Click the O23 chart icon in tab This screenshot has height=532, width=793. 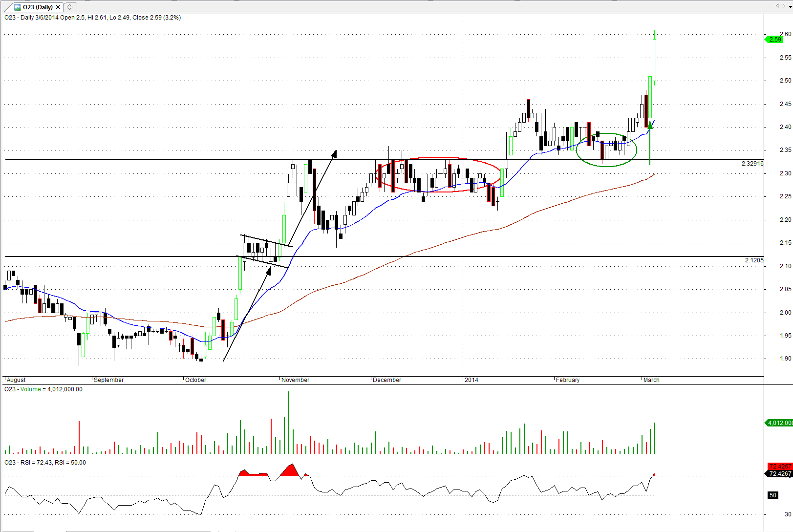pyautogui.click(x=17, y=7)
